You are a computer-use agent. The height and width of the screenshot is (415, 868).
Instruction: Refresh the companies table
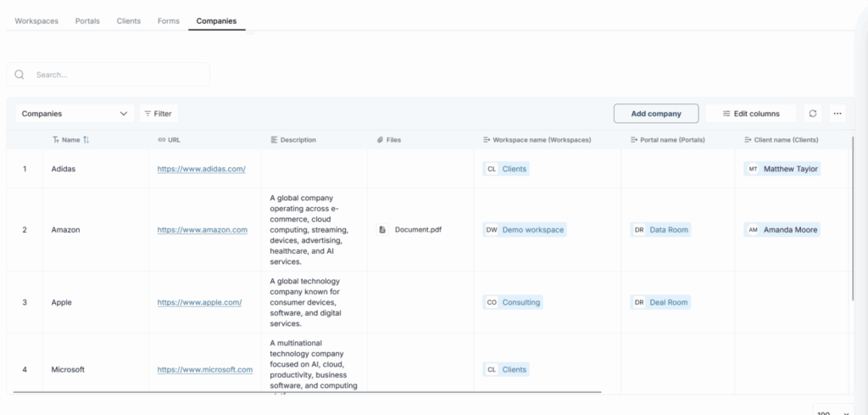click(813, 114)
